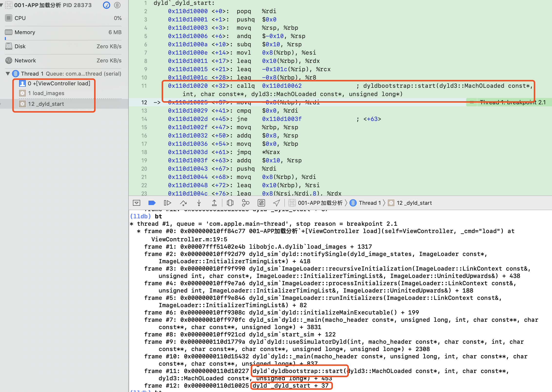The image size is (552, 392).
Task: Click the step out icon
Action: [x=214, y=203]
